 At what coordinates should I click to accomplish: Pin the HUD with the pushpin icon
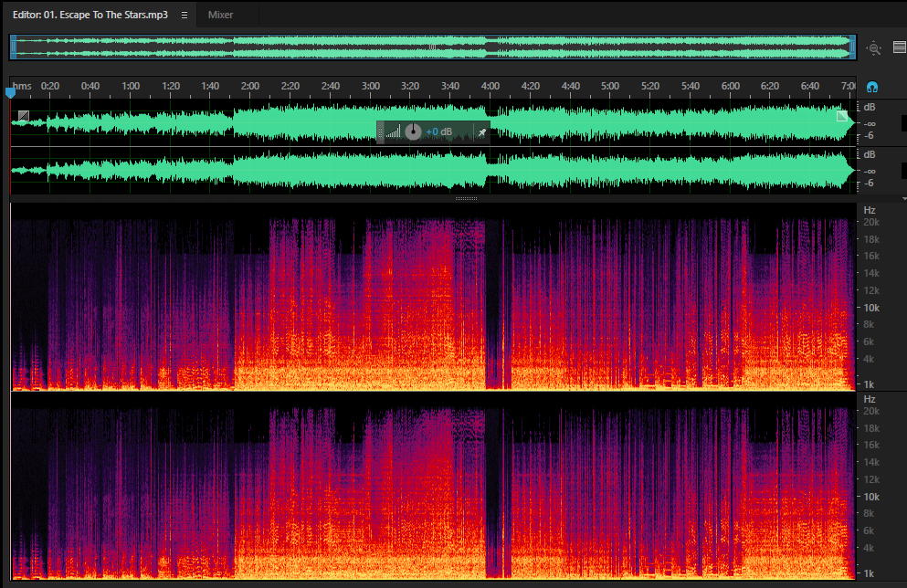[x=482, y=132]
